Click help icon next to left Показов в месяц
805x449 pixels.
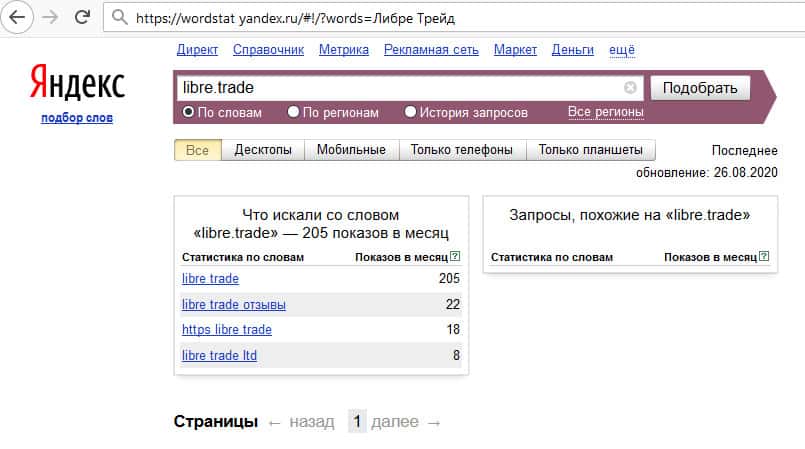[455, 257]
